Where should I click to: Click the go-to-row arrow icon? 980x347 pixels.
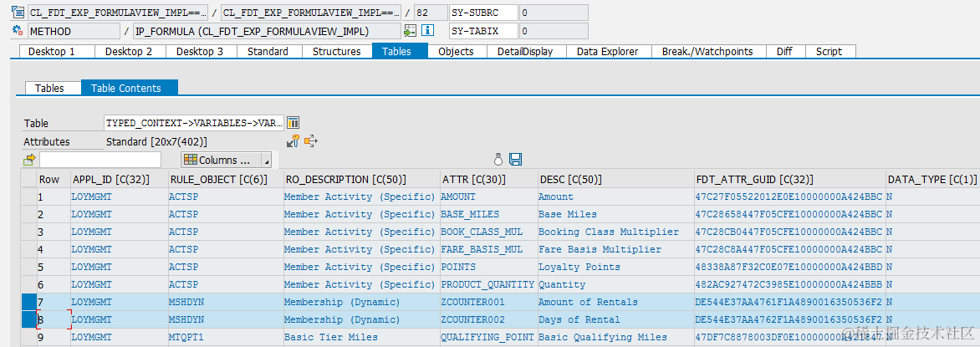tap(29, 160)
